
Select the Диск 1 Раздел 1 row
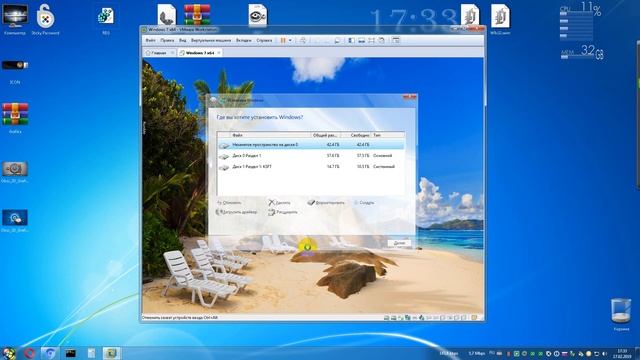[311, 167]
